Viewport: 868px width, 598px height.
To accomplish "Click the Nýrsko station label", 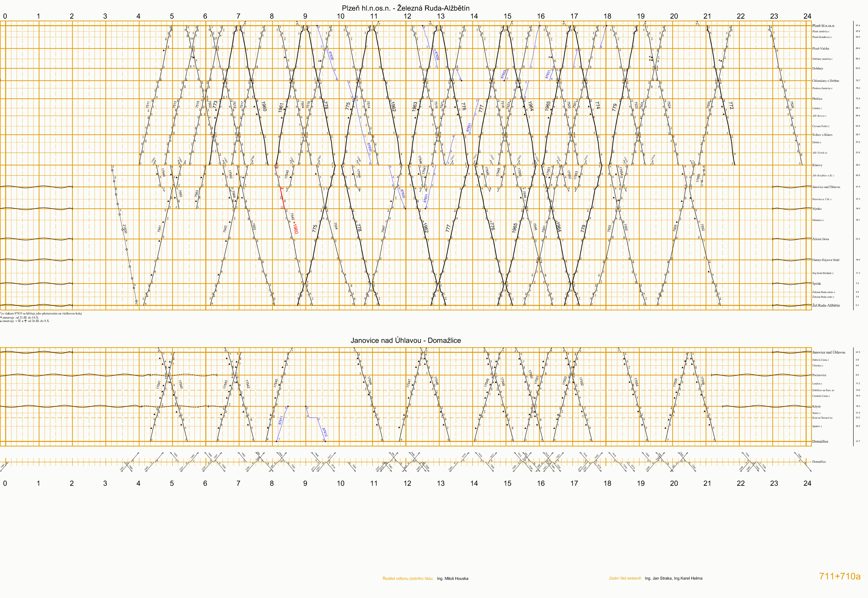I will pos(817,209).
